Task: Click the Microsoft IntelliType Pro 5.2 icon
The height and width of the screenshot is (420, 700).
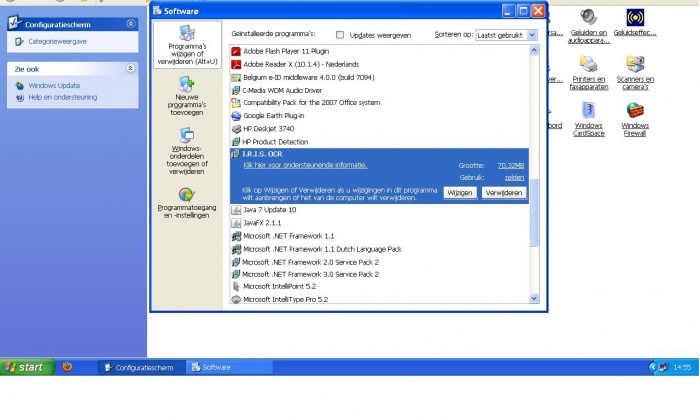Action: (236, 299)
